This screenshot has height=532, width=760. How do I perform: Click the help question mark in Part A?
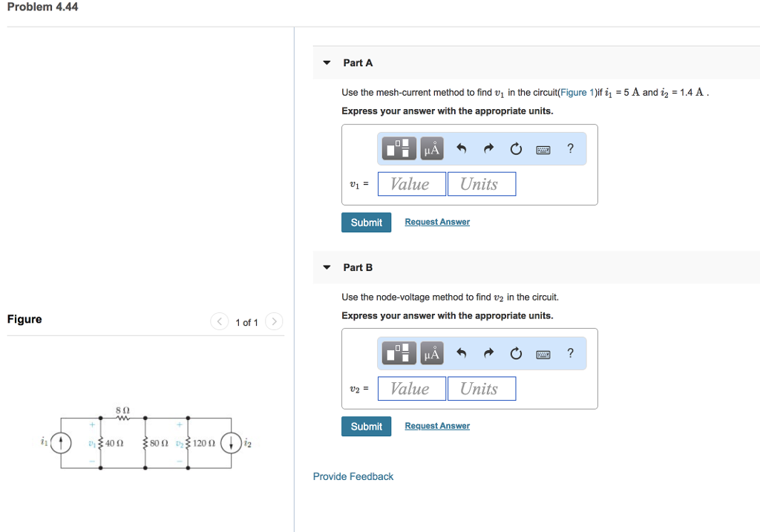point(570,148)
